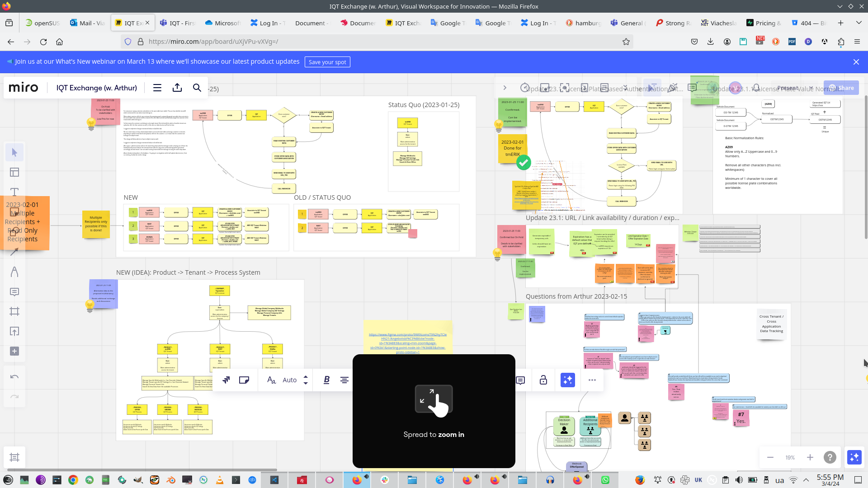Expand the collapsed top toolbar chevron
The image size is (868, 488).
(505, 88)
